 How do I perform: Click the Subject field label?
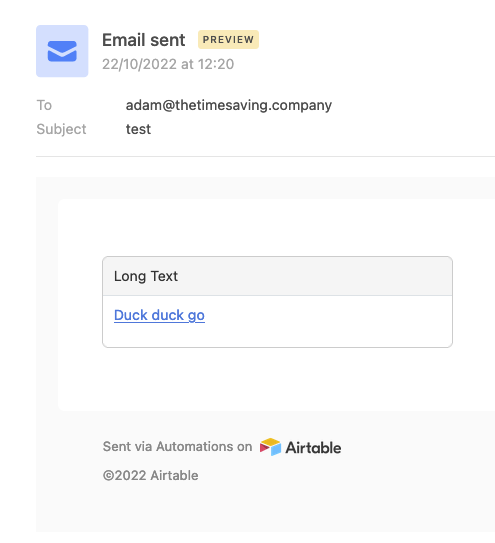(61, 129)
